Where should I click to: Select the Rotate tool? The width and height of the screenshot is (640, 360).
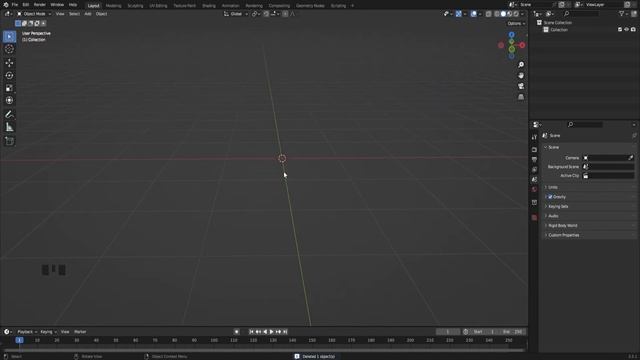pyautogui.click(x=9, y=76)
